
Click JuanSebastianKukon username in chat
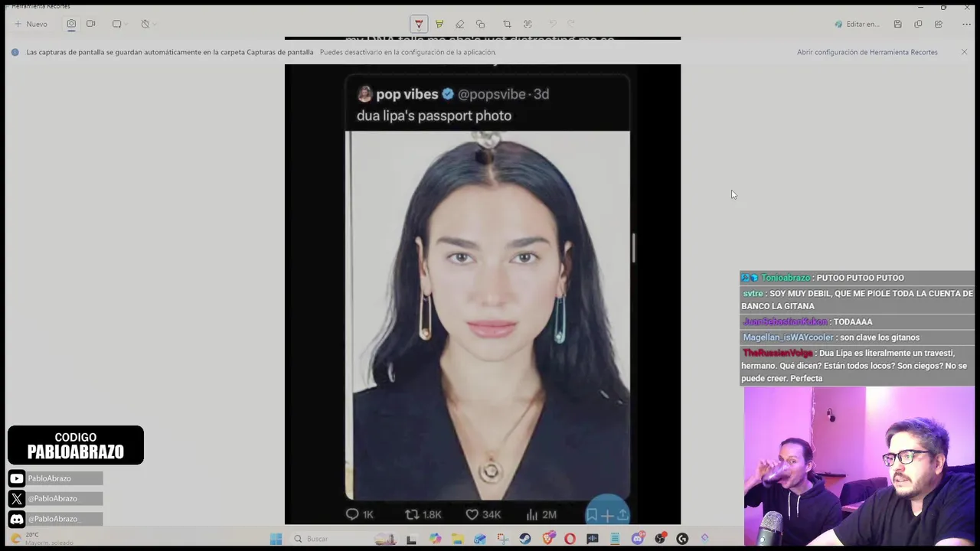point(785,322)
